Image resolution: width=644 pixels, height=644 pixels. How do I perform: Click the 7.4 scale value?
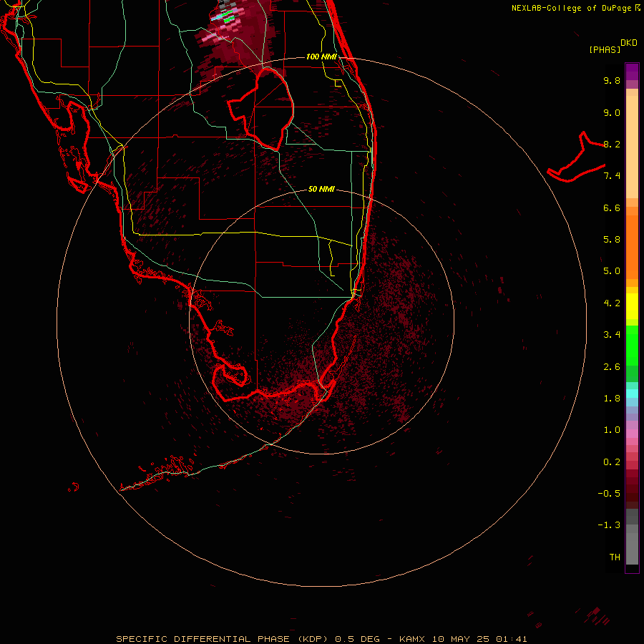pyautogui.click(x=612, y=176)
